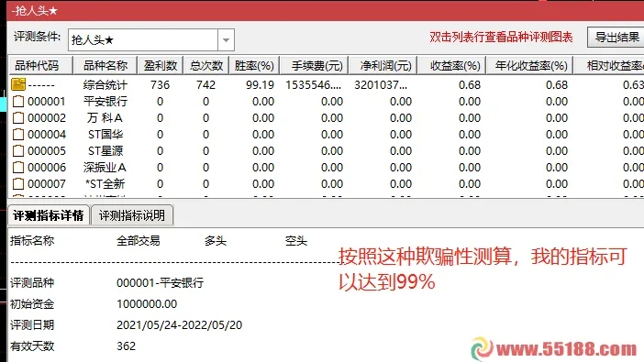Screen dimensions: 644x362
Task: Sort by the 品种代码 column header
Action: (40, 66)
